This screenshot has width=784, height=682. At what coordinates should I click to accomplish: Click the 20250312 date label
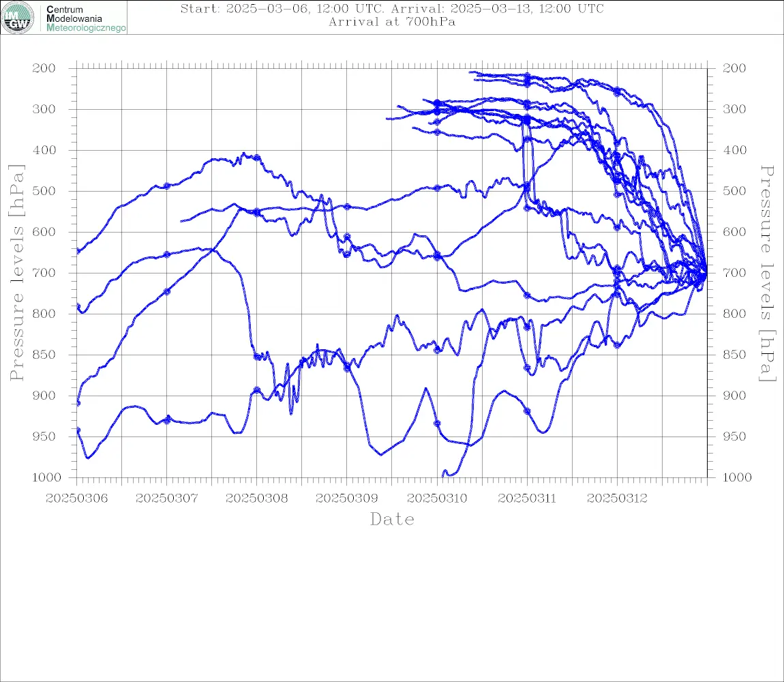(617, 499)
